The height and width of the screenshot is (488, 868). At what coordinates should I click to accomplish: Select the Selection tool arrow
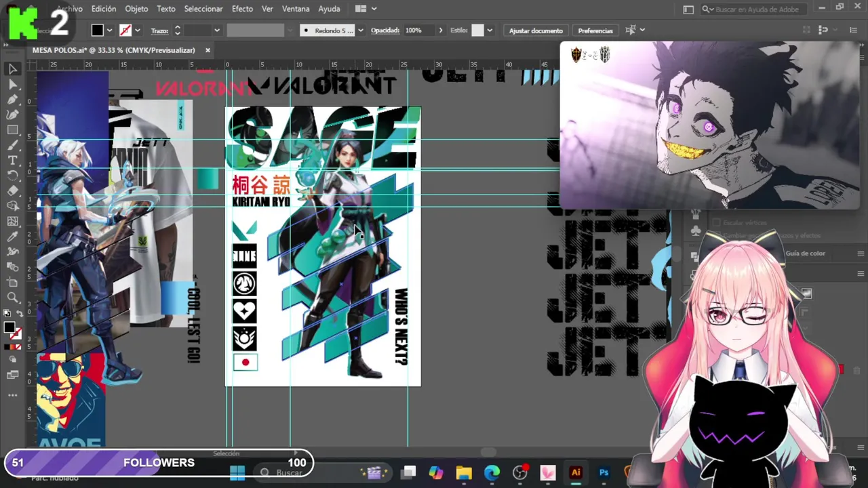[x=12, y=69]
